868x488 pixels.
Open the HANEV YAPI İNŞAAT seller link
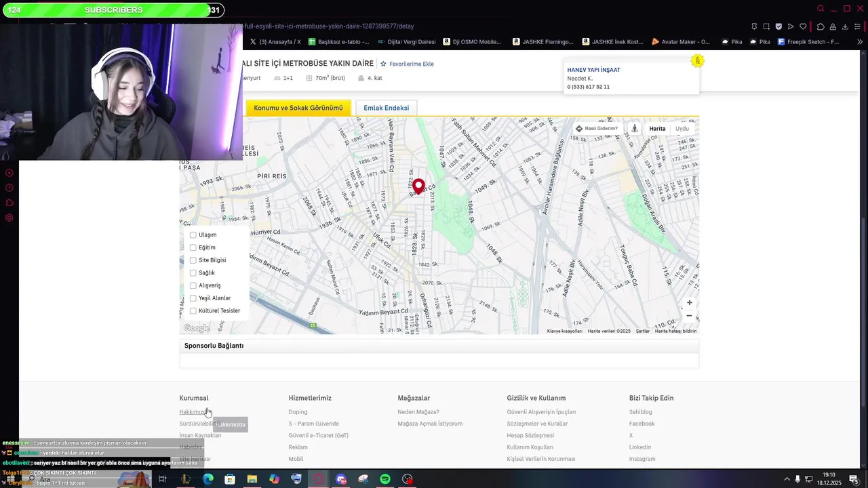pyautogui.click(x=593, y=70)
